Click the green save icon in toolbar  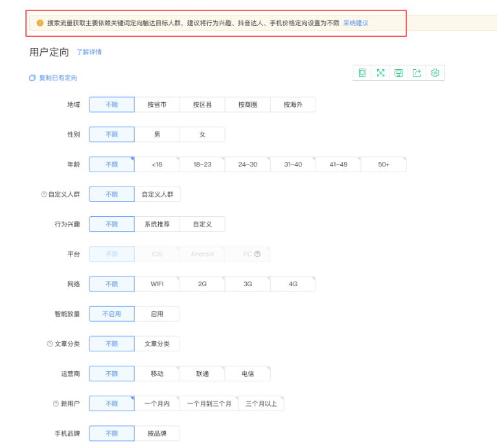tap(399, 73)
